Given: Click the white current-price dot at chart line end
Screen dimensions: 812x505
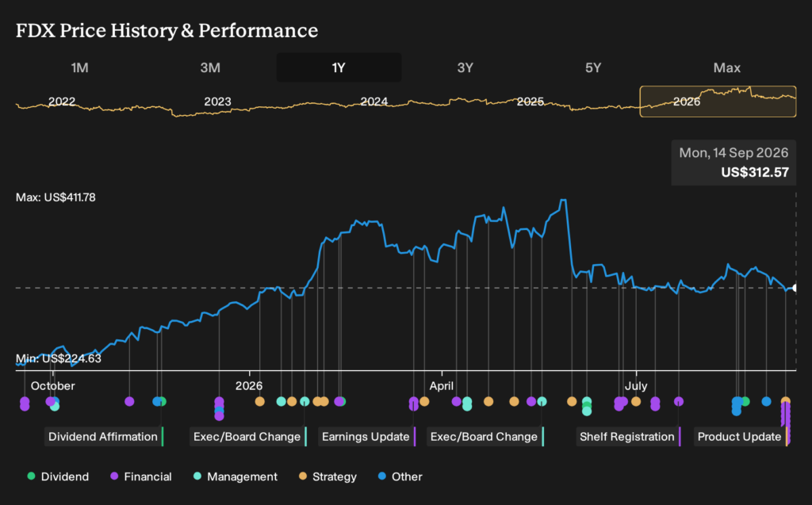Looking at the screenshot, I should [795, 288].
